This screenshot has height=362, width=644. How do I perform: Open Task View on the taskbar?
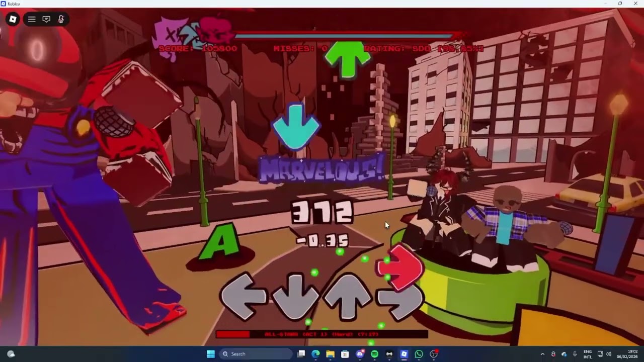pos(301,354)
